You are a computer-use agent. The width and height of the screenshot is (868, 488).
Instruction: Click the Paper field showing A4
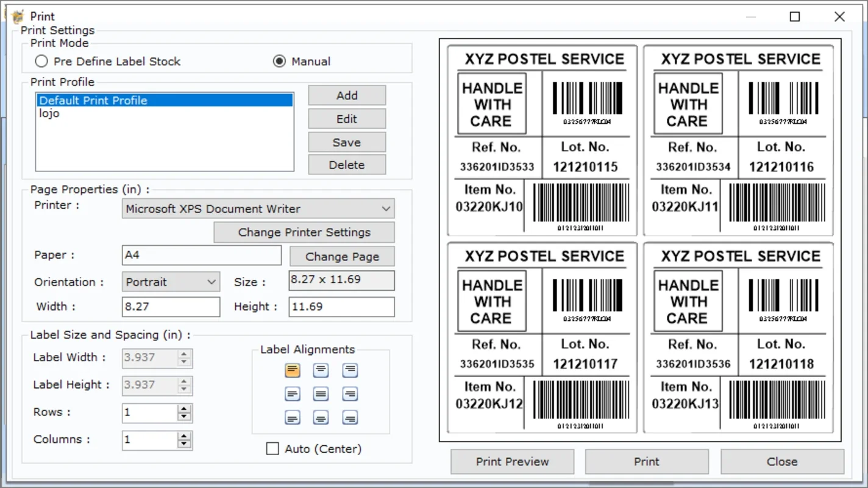tap(202, 255)
